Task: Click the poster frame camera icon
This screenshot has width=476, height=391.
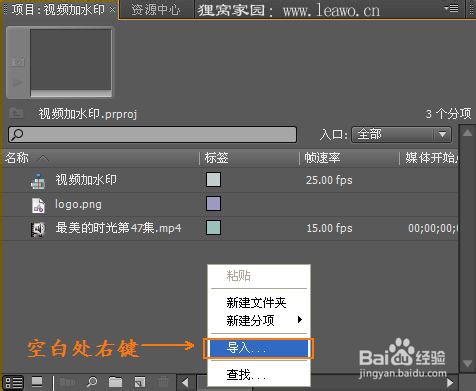Action: tap(18, 62)
